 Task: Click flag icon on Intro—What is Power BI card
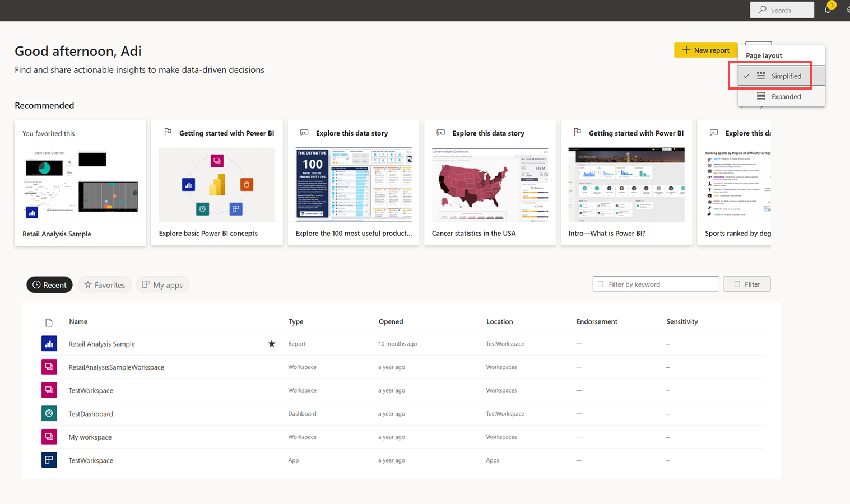click(577, 132)
